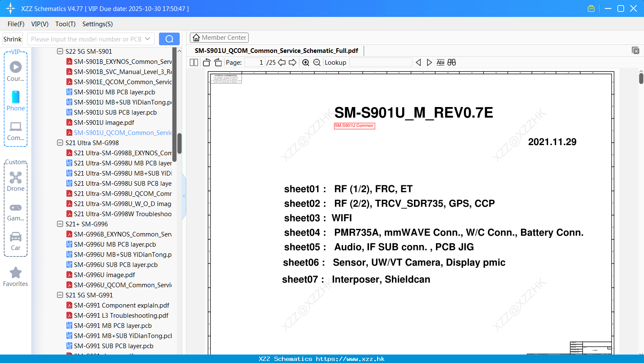Open S21 Ultra-SM-G998W Troubleshooting file
644x363 pixels.
click(x=119, y=214)
